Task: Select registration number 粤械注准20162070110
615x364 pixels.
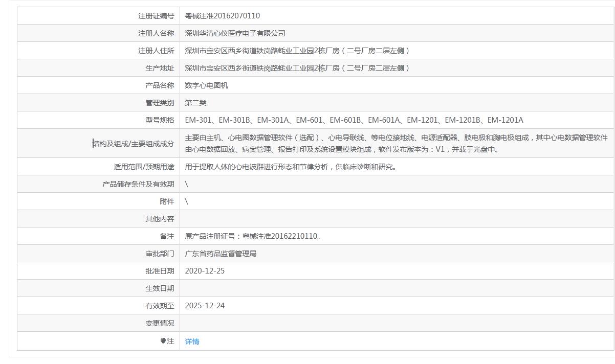Action: [x=223, y=16]
